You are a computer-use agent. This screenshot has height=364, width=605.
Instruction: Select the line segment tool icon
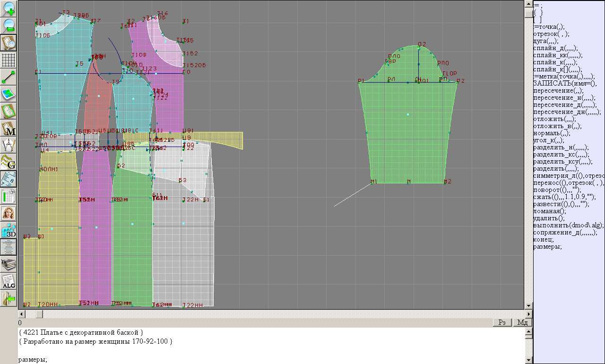[x=9, y=77]
